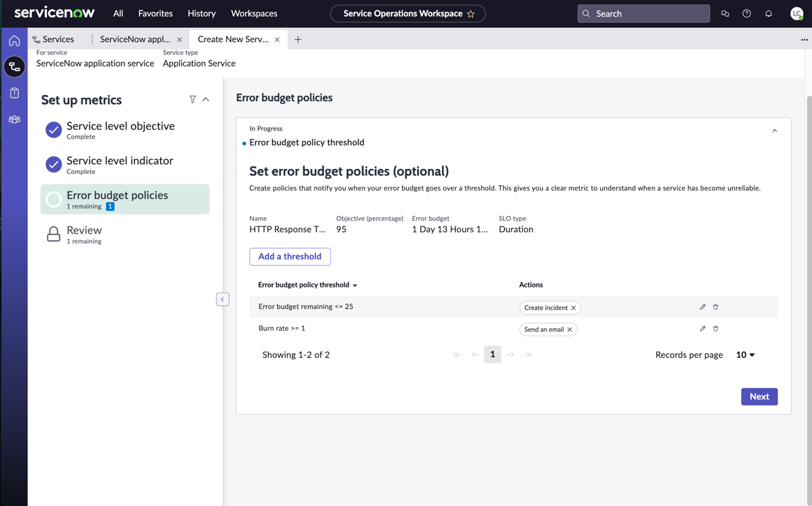The image size is (812, 506).
Task: Open the chat conversations icon
Action: coord(725,14)
